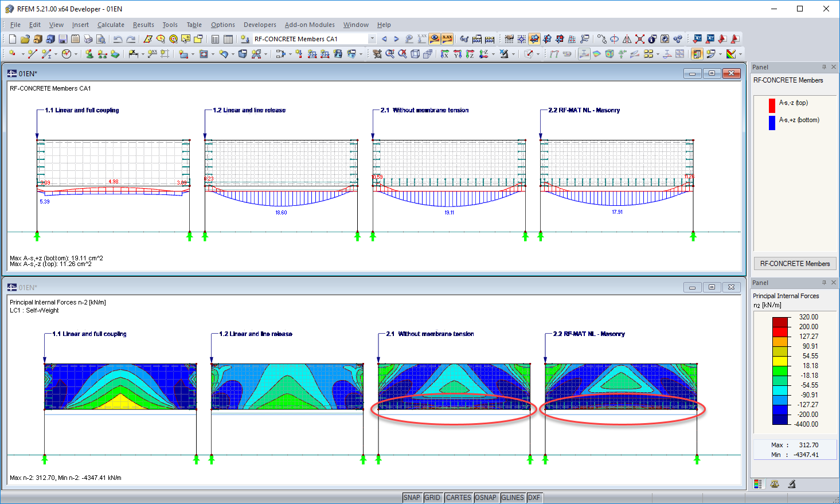The image size is (840, 504).
Task: Toggle result values display with the x.xx icon
Action: click(x=446, y=38)
